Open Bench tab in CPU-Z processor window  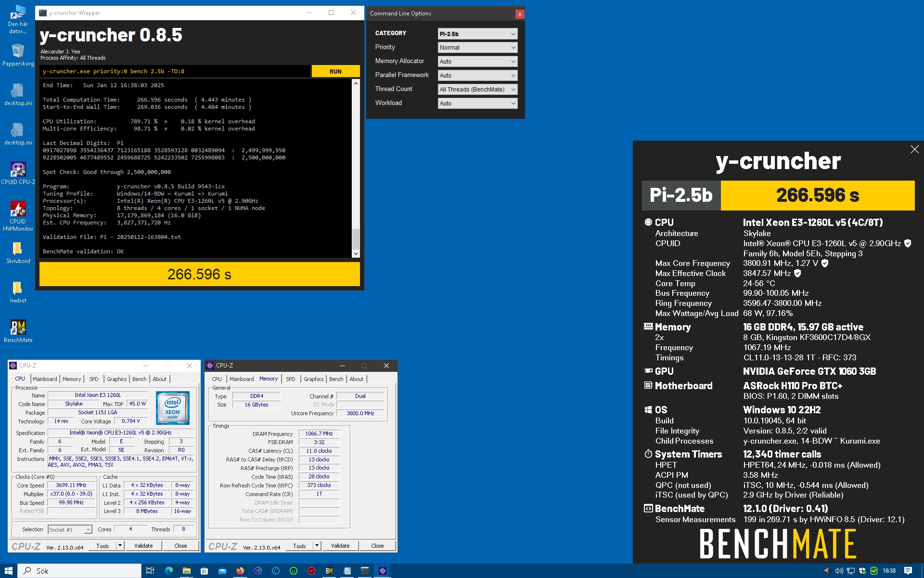click(140, 379)
